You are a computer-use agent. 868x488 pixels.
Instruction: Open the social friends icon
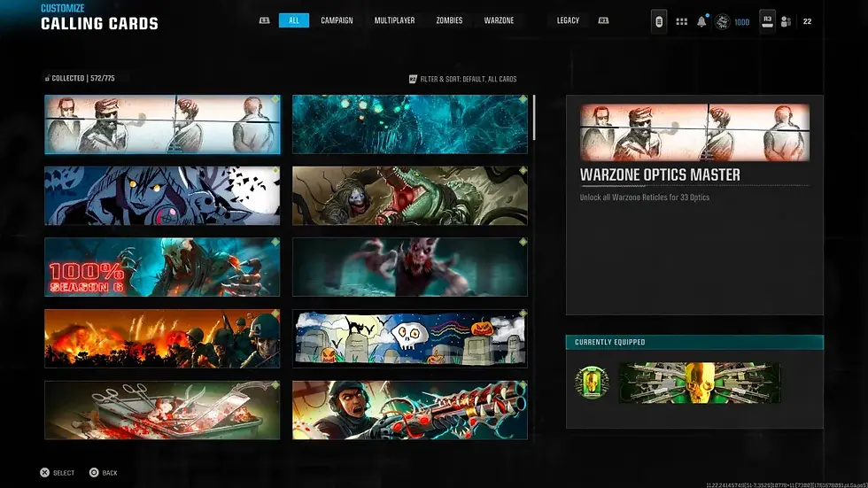pyautogui.click(x=786, y=21)
